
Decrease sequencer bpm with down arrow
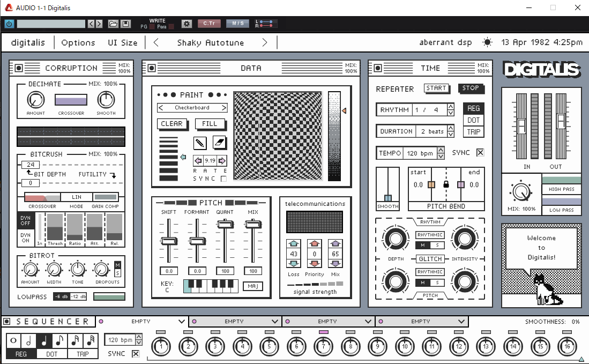[x=139, y=343]
